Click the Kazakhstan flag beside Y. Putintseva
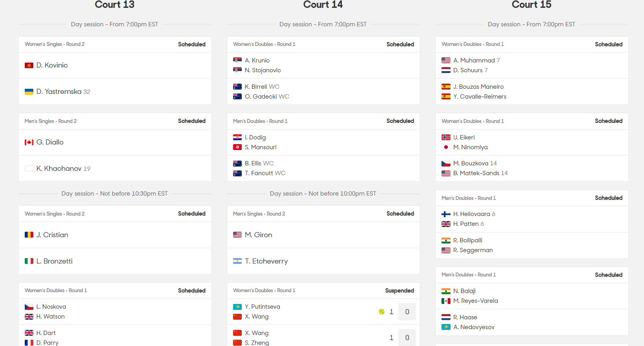Screen dimensions: 644x346 (237, 307)
